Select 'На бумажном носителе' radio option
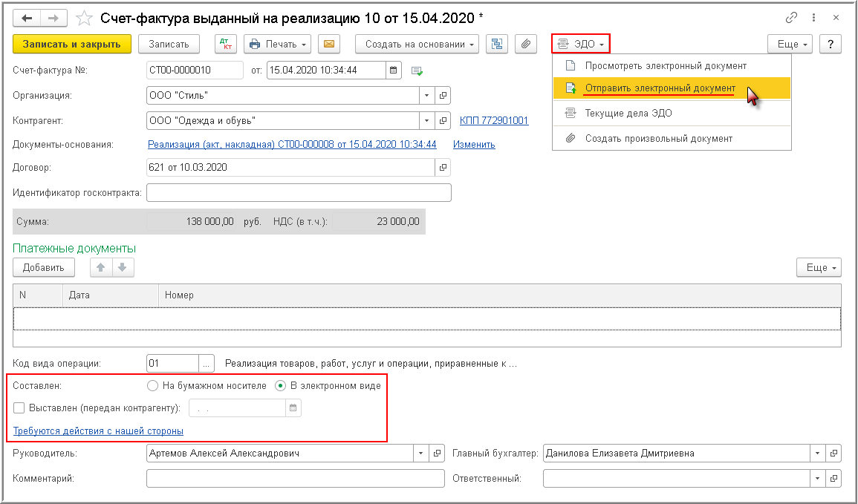Screen dimensions: 858x504 click(x=153, y=386)
